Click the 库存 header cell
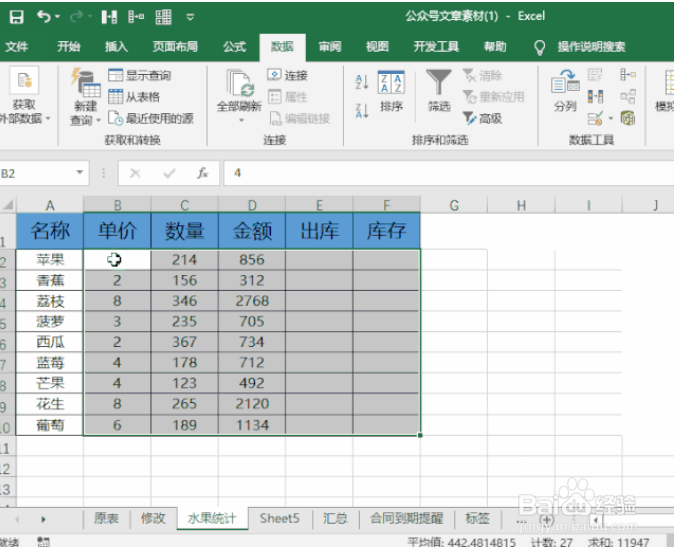Viewport: 676px width, 550px height. pyautogui.click(x=387, y=231)
